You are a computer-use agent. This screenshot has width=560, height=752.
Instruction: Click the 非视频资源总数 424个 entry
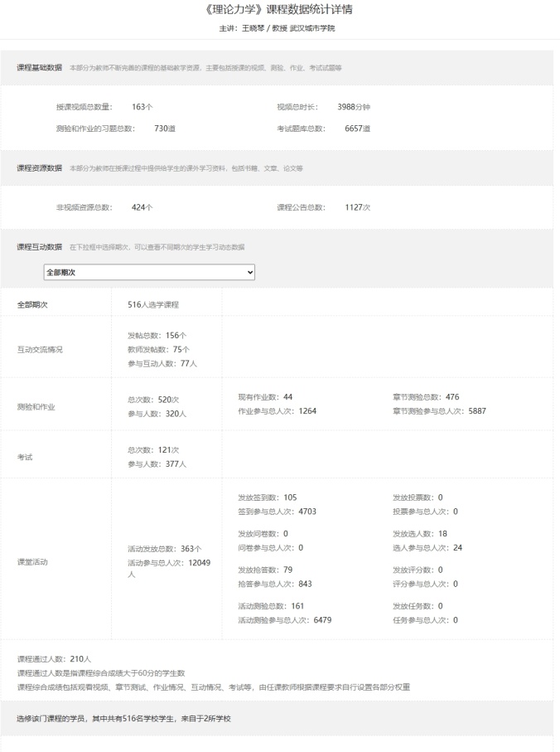point(104,207)
